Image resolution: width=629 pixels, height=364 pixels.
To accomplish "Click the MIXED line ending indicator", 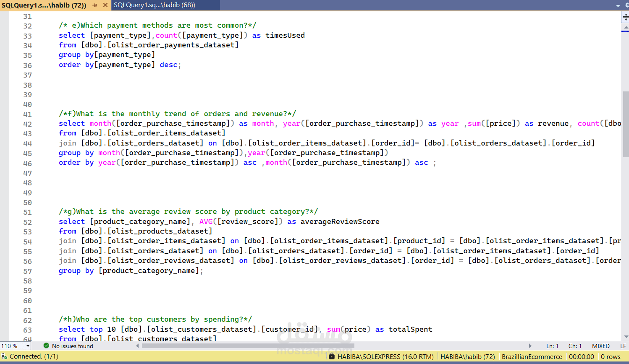I will pos(600,346).
